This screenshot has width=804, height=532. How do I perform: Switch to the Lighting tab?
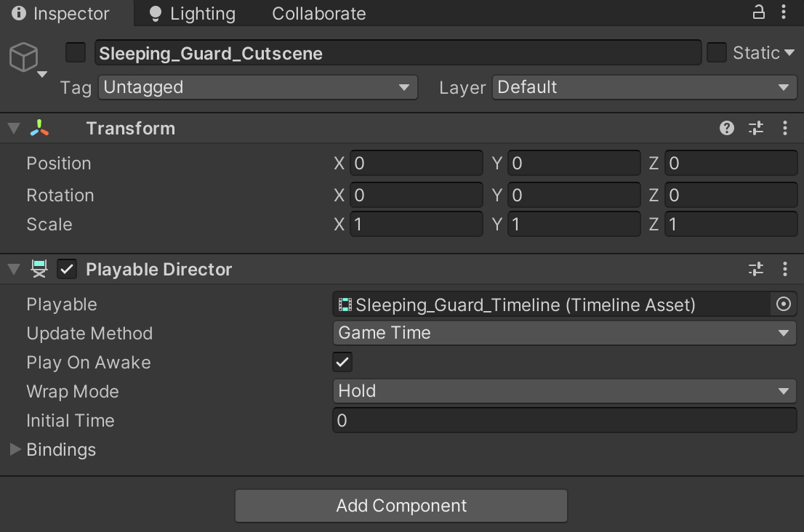[x=193, y=13]
